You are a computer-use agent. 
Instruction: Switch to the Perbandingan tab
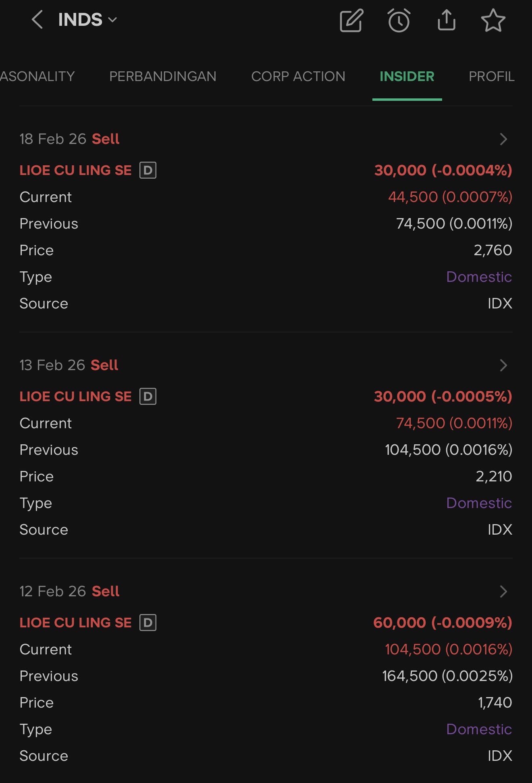pyautogui.click(x=163, y=76)
